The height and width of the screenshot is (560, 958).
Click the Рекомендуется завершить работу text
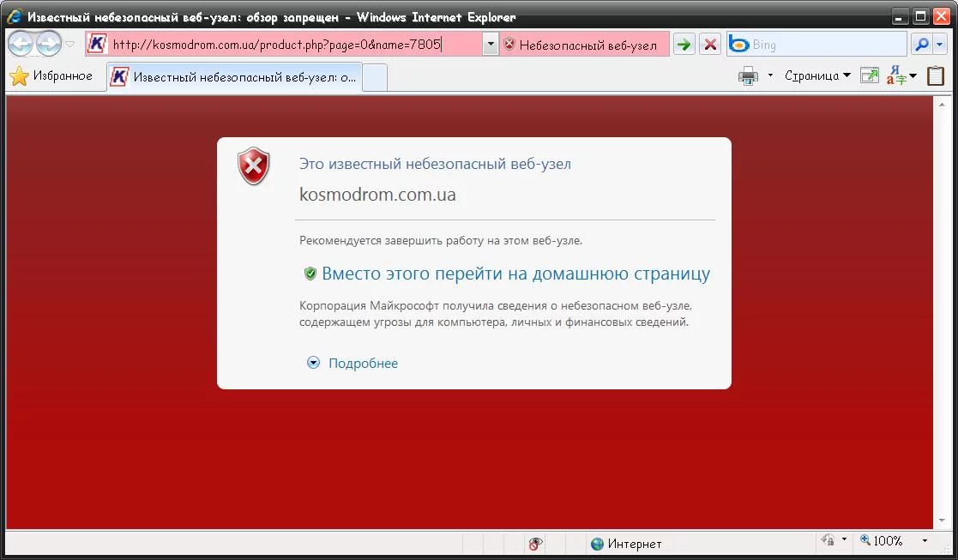point(441,241)
